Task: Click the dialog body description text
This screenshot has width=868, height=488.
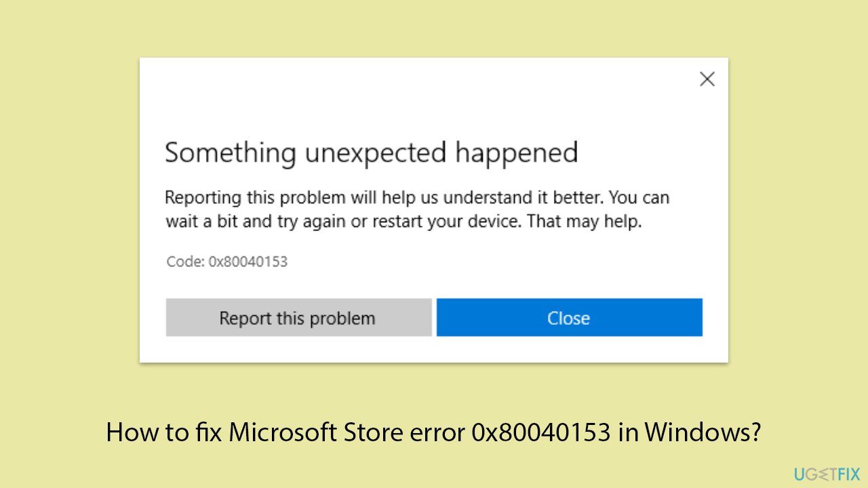Action: tap(417, 209)
